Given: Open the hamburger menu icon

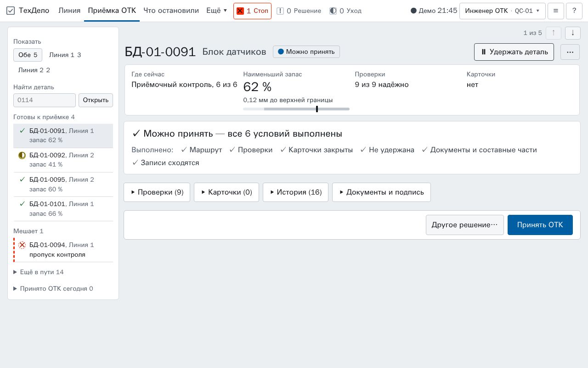Looking at the screenshot, I should tap(556, 11).
